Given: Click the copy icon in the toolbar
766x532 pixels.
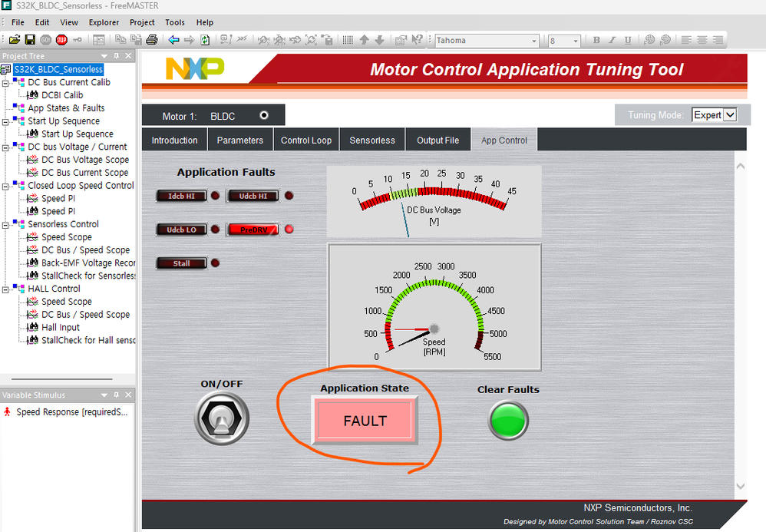Looking at the screenshot, I should [x=121, y=40].
